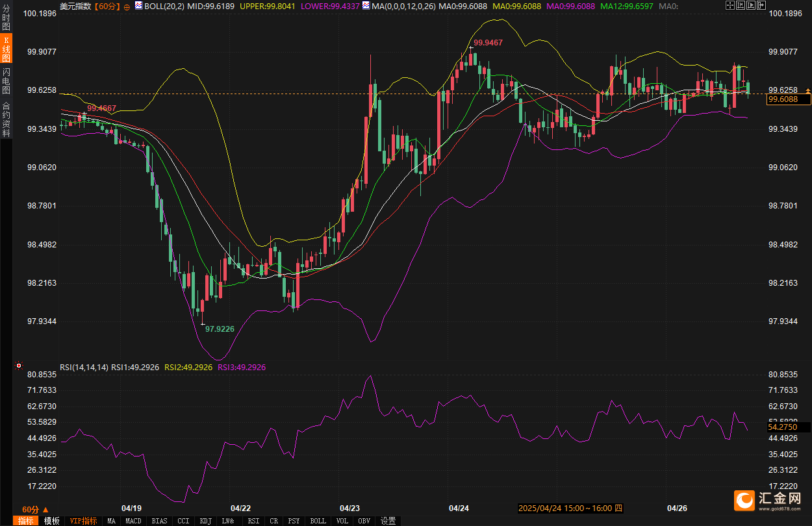Apply the MA indicator from bottom bar
The height and width of the screenshot is (526, 812).
point(112,521)
